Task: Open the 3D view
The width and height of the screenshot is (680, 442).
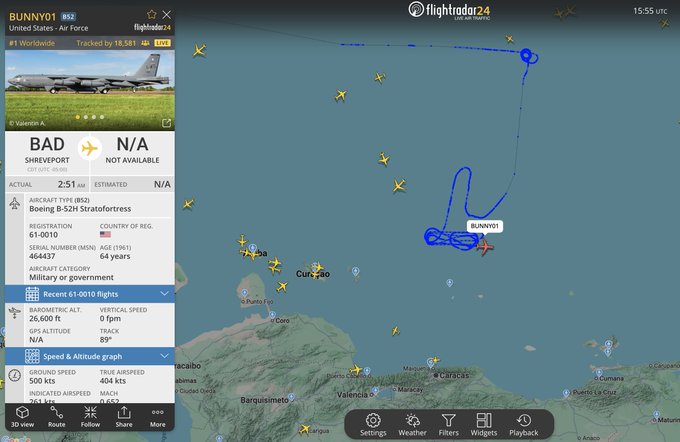Action: (x=22, y=417)
